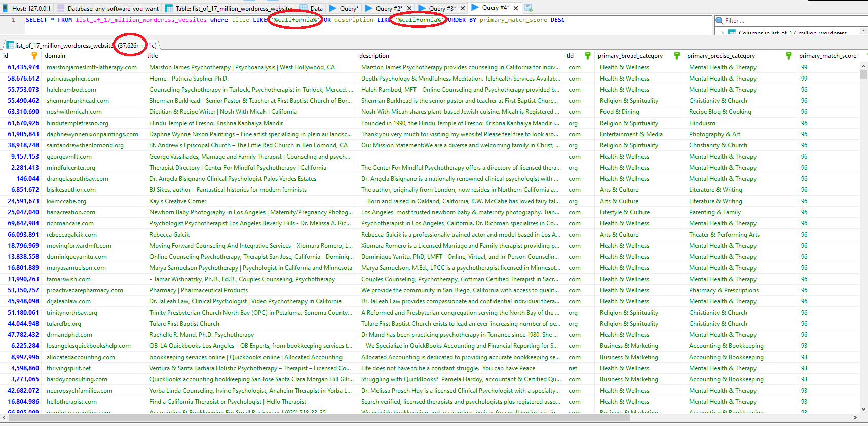The height and width of the screenshot is (426, 868).
Task: Close the Query #2* tab
Action: [409, 8]
